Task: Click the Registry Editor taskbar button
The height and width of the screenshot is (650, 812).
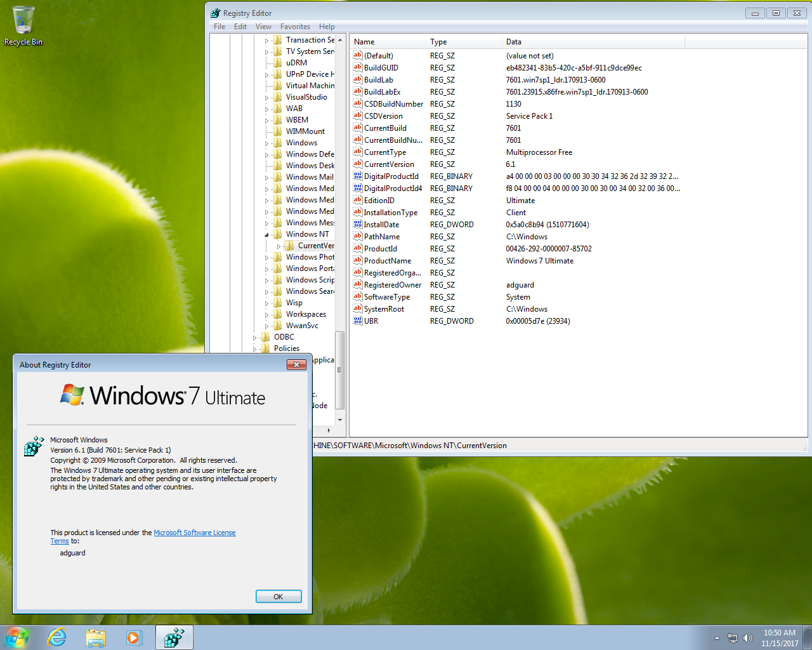Action: (174, 637)
